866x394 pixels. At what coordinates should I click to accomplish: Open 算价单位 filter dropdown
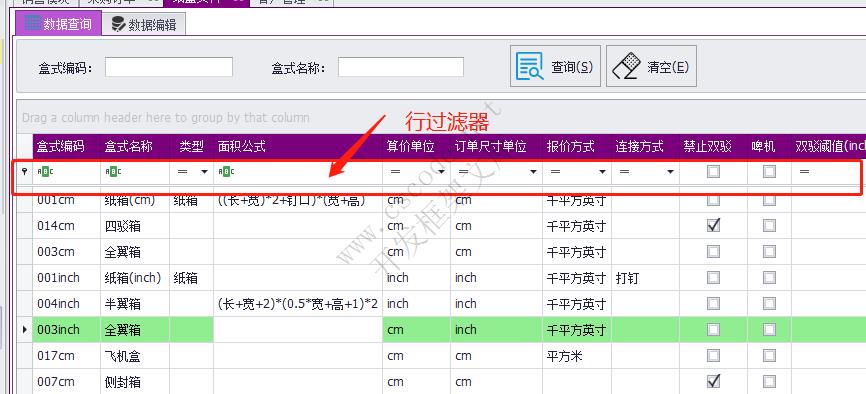442,172
